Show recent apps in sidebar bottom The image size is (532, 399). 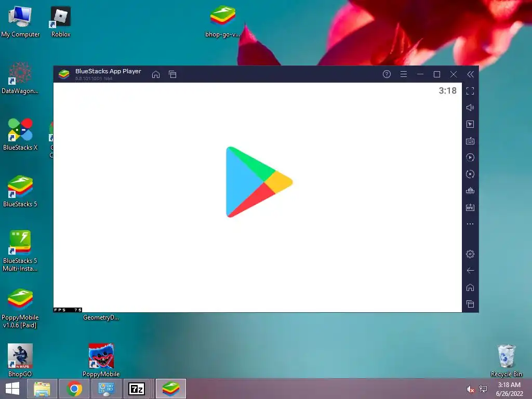(x=470, y=304)
